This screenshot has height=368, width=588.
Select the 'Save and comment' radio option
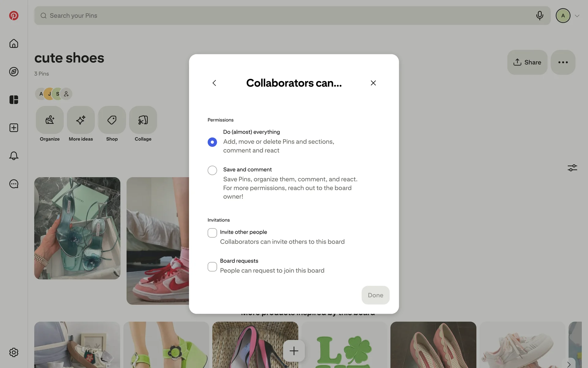(x=212, y=170)
